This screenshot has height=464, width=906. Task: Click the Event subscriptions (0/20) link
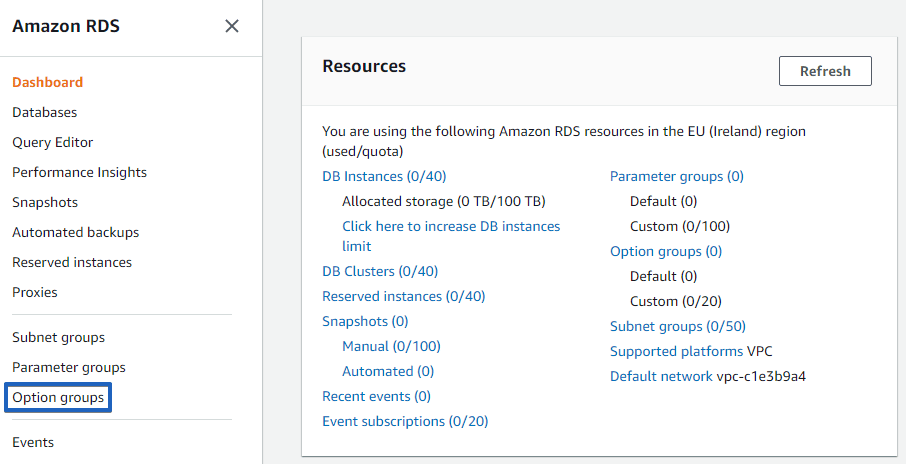[x=405, y=421]
